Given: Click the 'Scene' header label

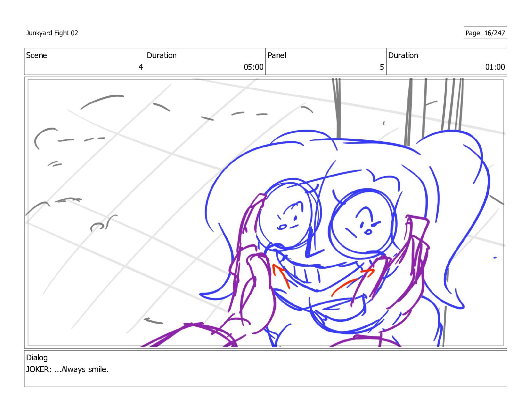Looking at the screenshot, I should pyautogui.click(x=37, y=55).
